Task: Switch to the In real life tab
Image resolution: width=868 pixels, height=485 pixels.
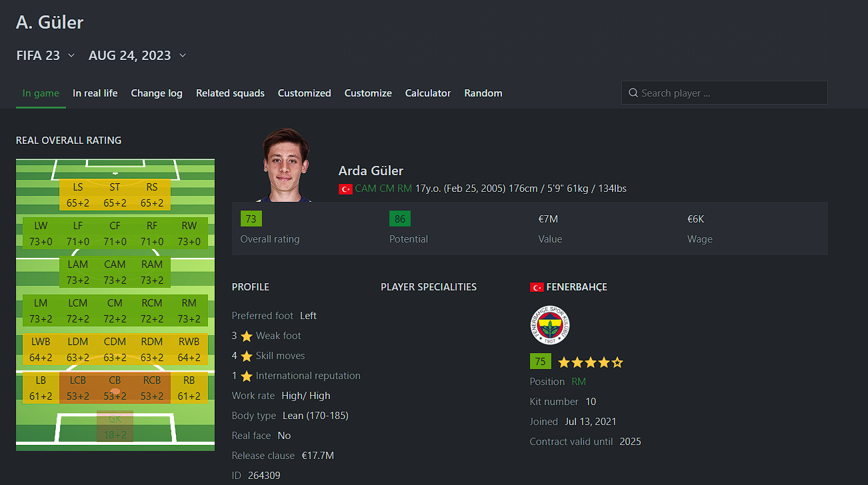Action: [95, 93]
